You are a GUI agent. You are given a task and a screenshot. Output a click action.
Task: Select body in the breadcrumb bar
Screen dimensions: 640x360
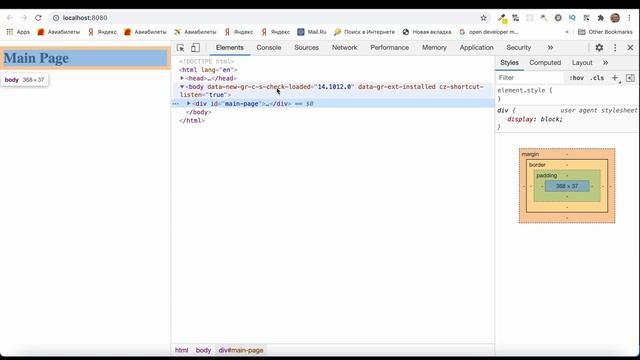coord(203,350)
